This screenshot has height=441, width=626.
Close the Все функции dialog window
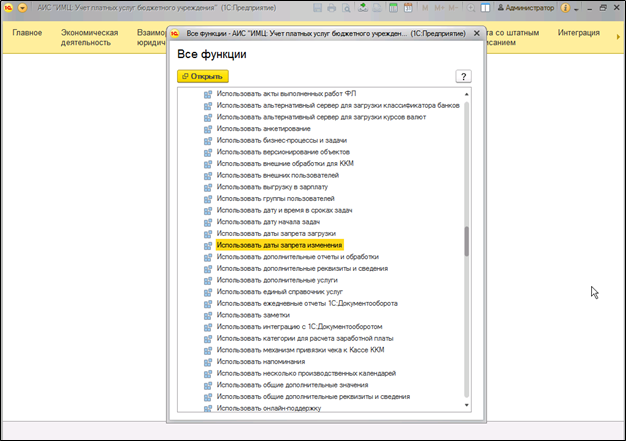coord(477,33)
